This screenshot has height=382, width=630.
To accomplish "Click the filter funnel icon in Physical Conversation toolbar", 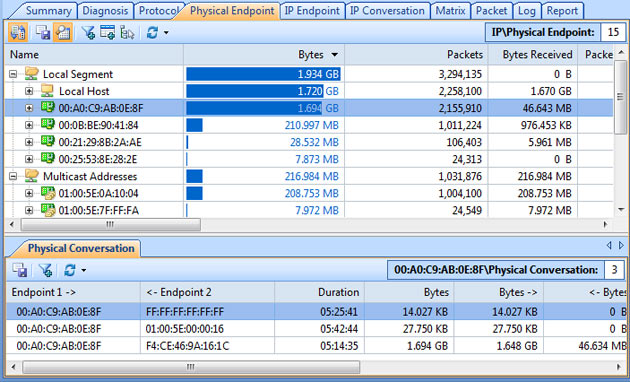I will point(45,270).
